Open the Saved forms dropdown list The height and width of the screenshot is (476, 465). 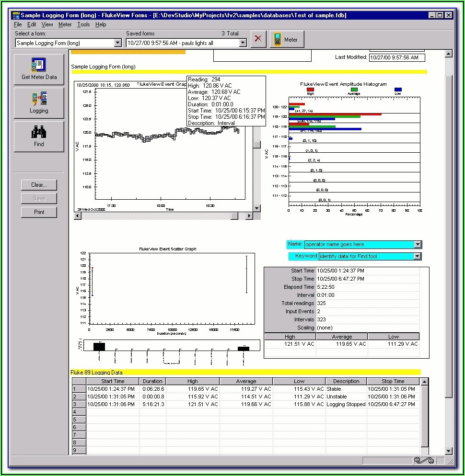pos(243,43)
